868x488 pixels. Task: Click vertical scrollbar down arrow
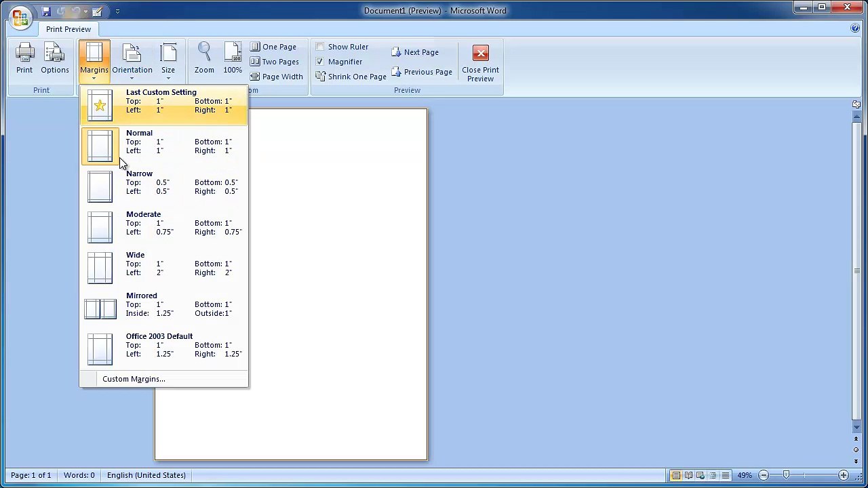[x=856, y=428]
